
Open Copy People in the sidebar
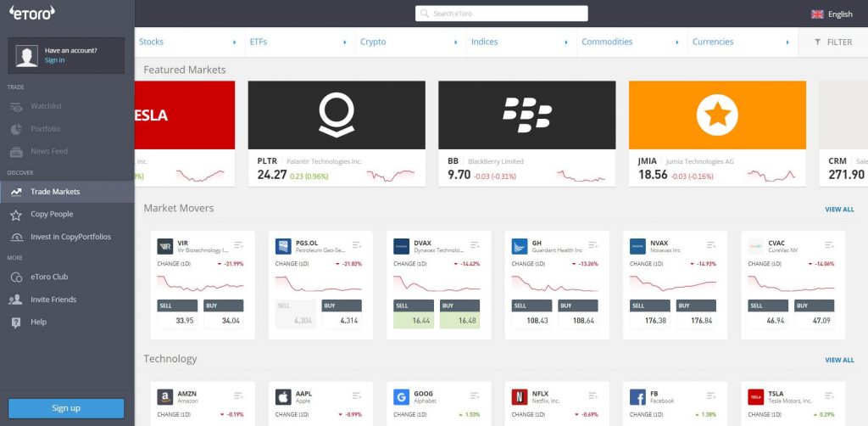pos(52,215)
